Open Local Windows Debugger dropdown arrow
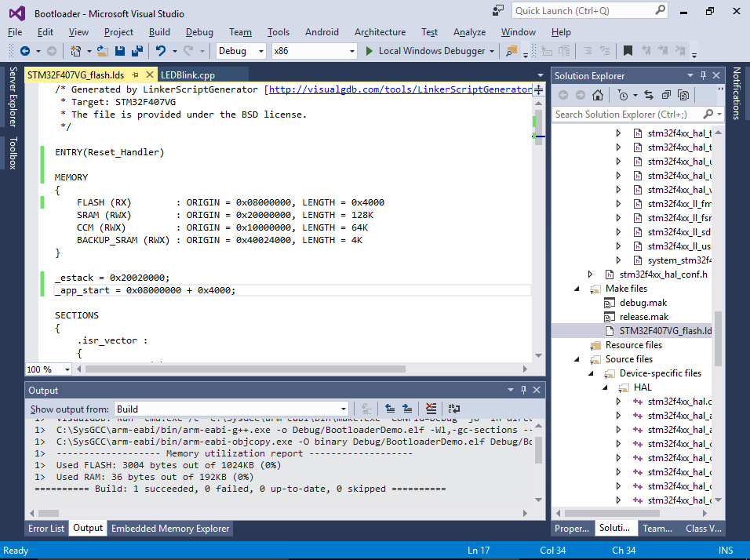Screen dimensions: 750x560 pos(492,51)
